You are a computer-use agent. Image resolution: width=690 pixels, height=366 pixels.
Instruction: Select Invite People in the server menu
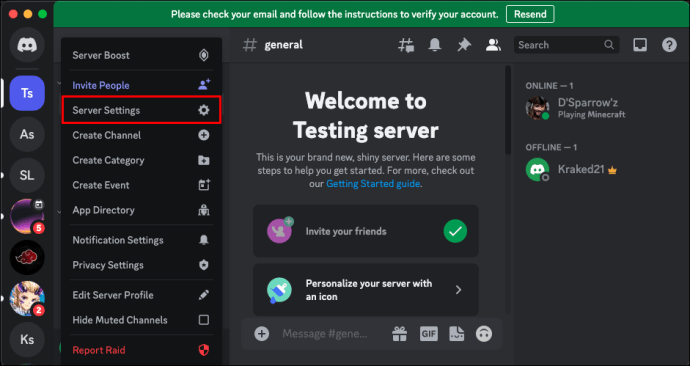pyautogui.click(x=141, y=85)
